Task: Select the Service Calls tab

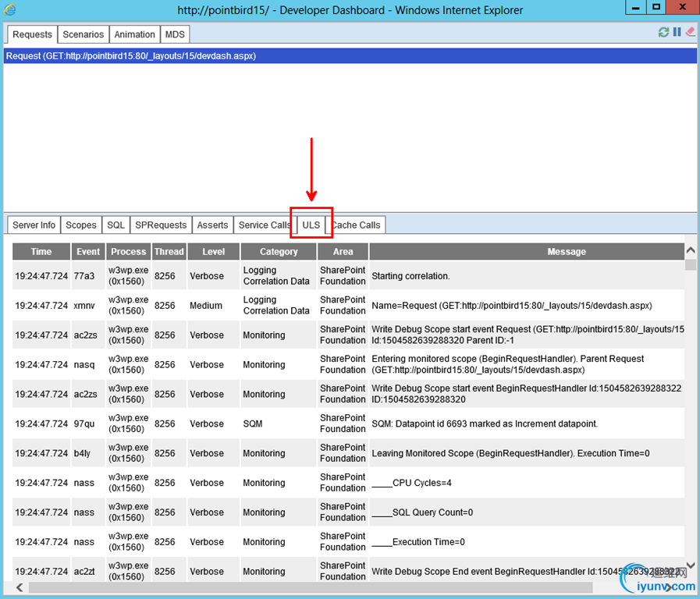Action: click(x=265, y=225)
